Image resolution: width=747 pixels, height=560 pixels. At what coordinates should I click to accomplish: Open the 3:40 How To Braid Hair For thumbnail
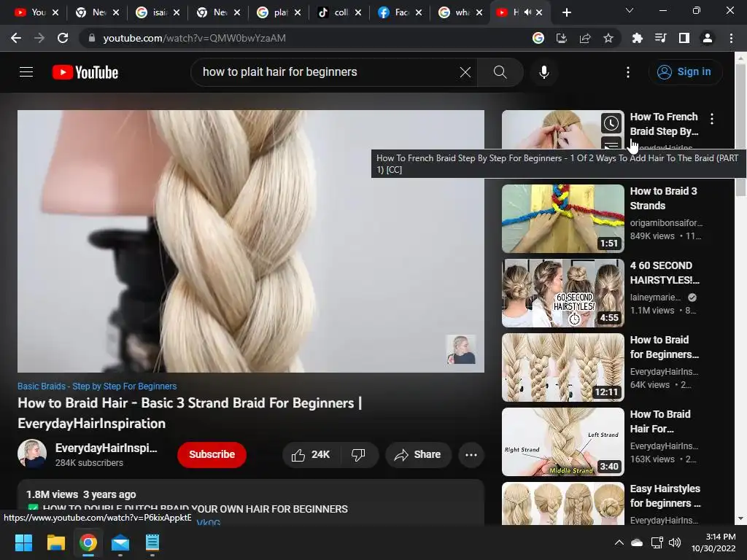[562, 441]
